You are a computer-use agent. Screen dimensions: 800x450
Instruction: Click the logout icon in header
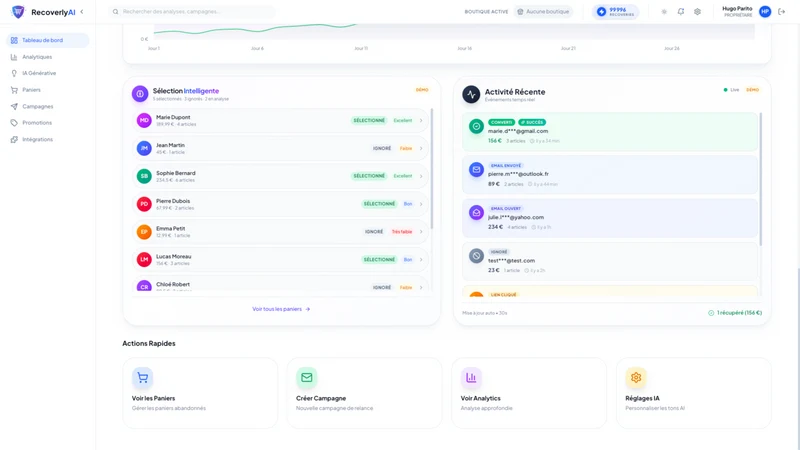pos(782,12)
